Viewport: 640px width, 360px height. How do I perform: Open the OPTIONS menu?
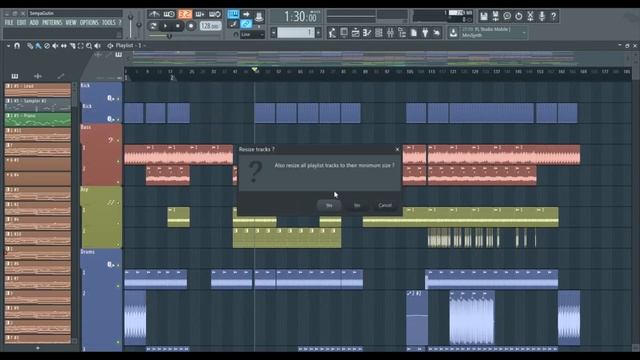(x=89, y=22)
